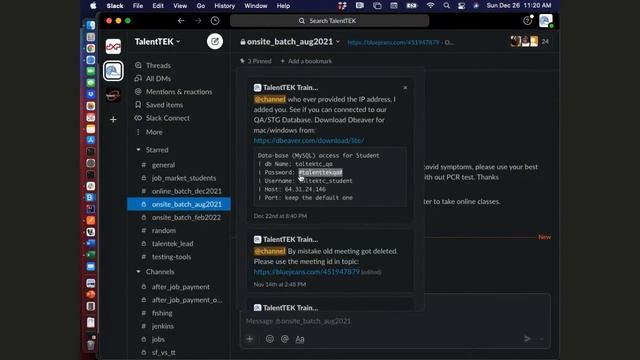
Task: Collapse the Starred section
Action: point(138,150)
